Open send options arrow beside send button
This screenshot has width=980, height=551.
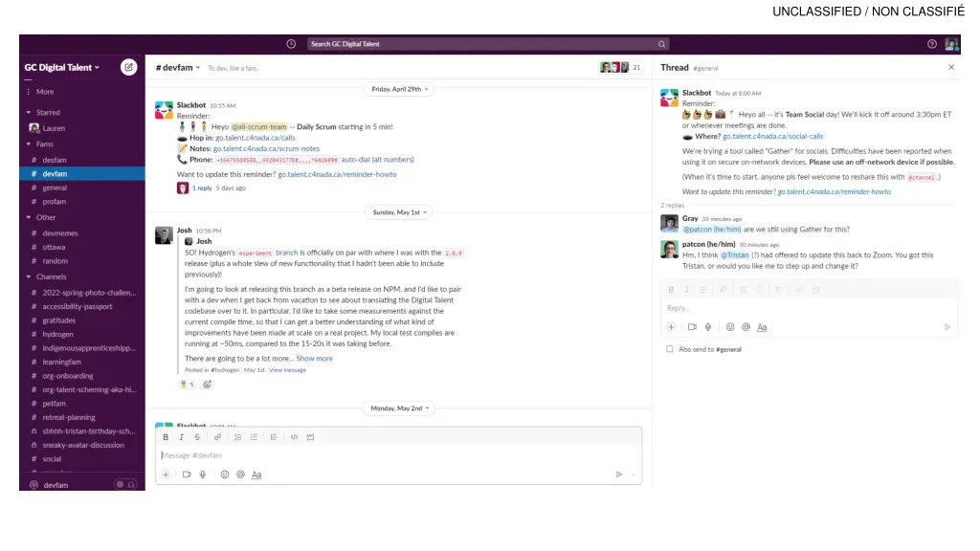click(x=634, y=474)
